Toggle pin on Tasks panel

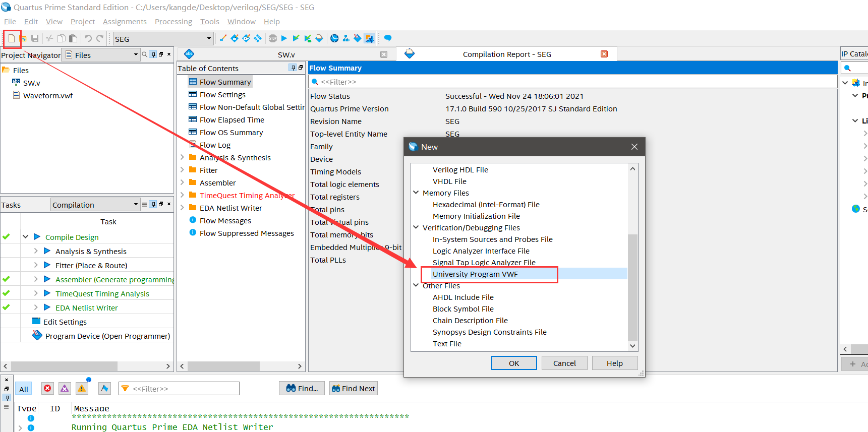click(153, 204)
